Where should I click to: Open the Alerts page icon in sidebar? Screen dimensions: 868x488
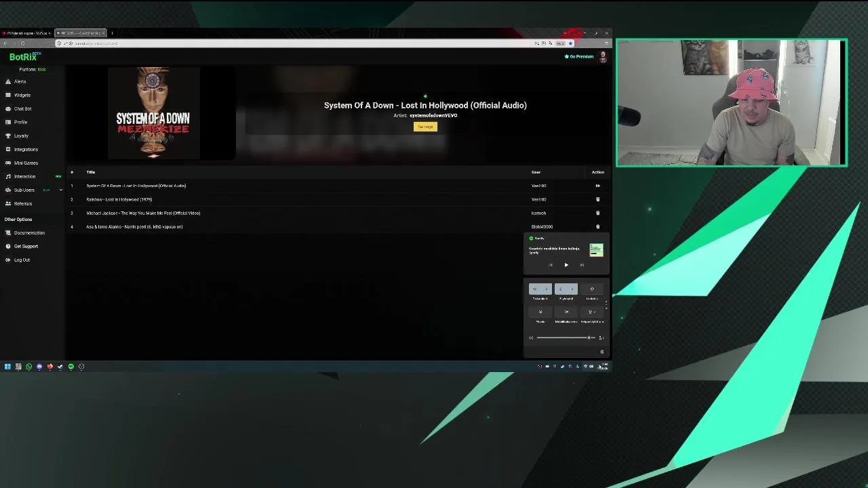point(8,81)
